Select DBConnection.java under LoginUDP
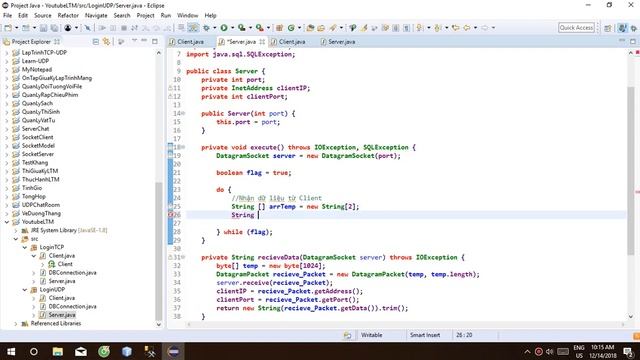Image resolution: width=640 pixels, height=360 pixels. pyautogui.click(x=72, y=307)
